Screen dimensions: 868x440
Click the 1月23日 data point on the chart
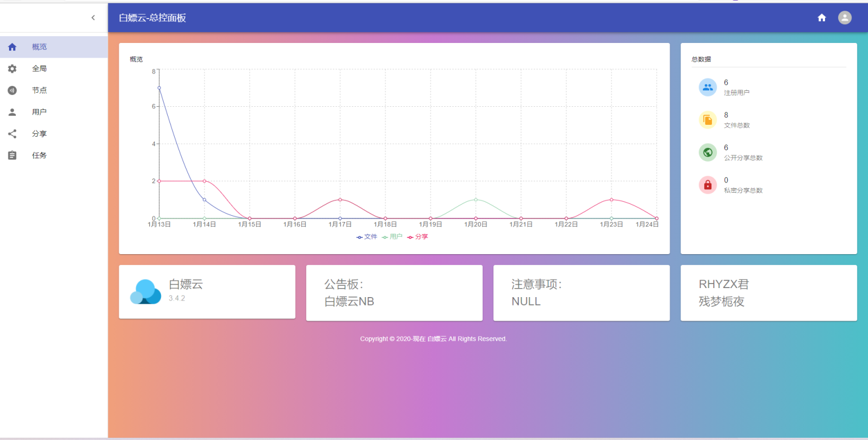pos(611,199)
